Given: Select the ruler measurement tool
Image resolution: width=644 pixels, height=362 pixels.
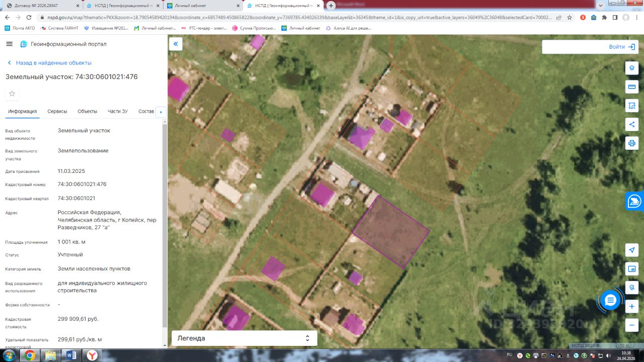Looking at the screenshot, I should [x=632, y=87].
